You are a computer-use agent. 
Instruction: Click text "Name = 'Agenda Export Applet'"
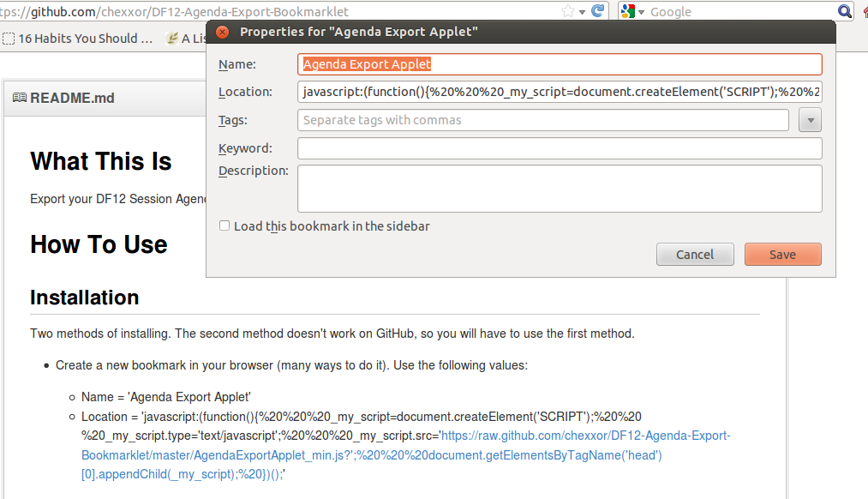tap(166, 397)
